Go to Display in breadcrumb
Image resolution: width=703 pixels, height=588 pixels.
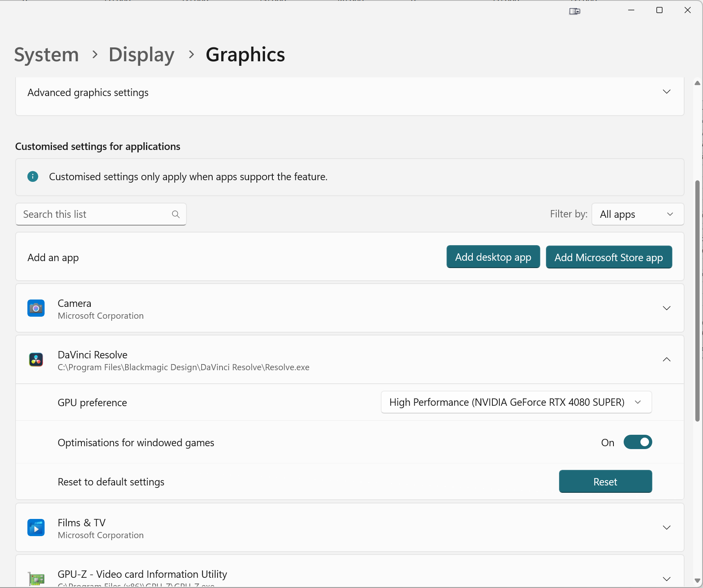pyautogui.click(x=141, y=54)
